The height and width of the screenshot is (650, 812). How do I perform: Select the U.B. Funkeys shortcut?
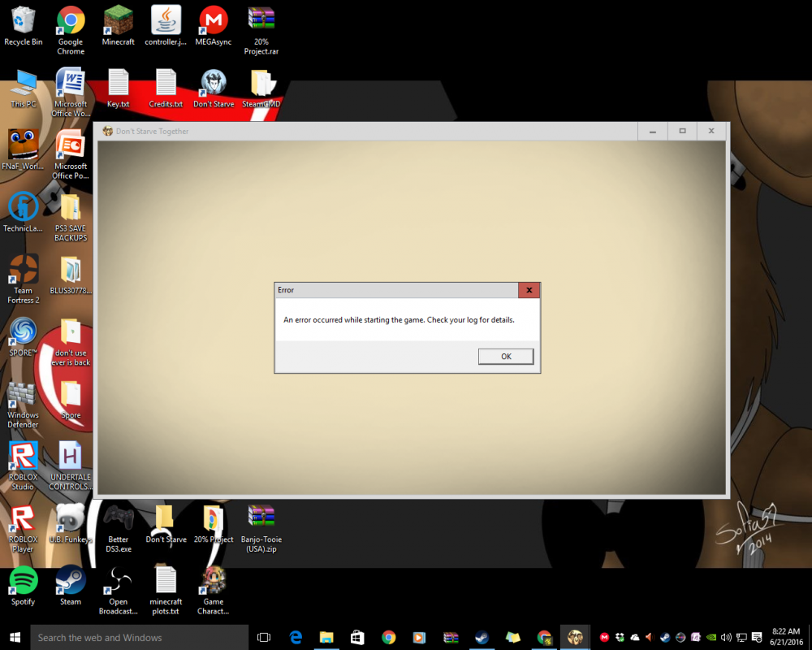tap(71, 523)
